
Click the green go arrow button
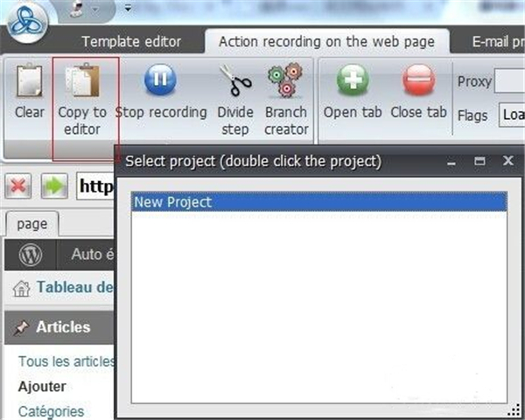click(x=54, y=185)
